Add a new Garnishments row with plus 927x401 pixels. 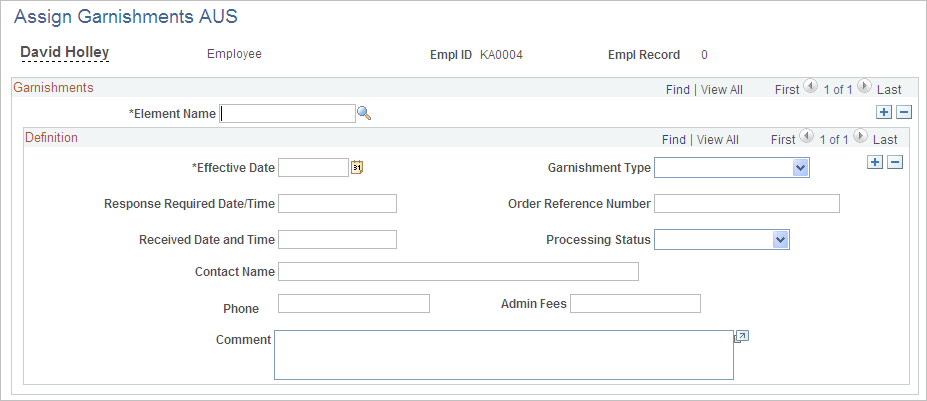(x=884, y=112)
